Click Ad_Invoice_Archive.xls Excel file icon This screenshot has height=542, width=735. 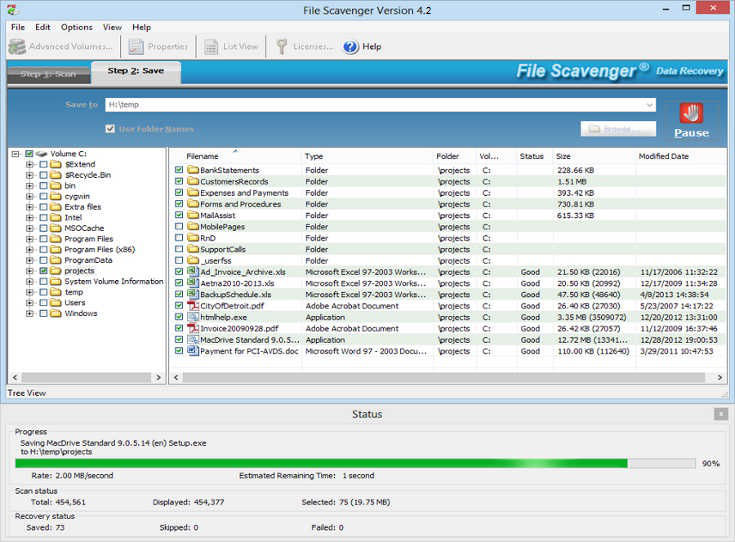coord(193,271)
